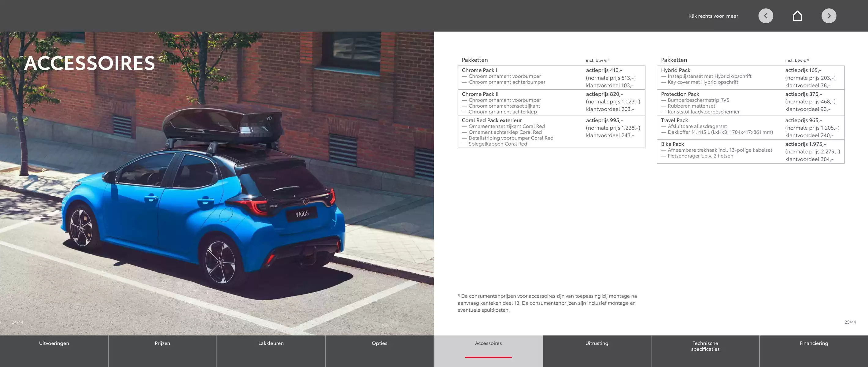Go to the next page arrow
The image size is (868, 367).
(829, 16)
